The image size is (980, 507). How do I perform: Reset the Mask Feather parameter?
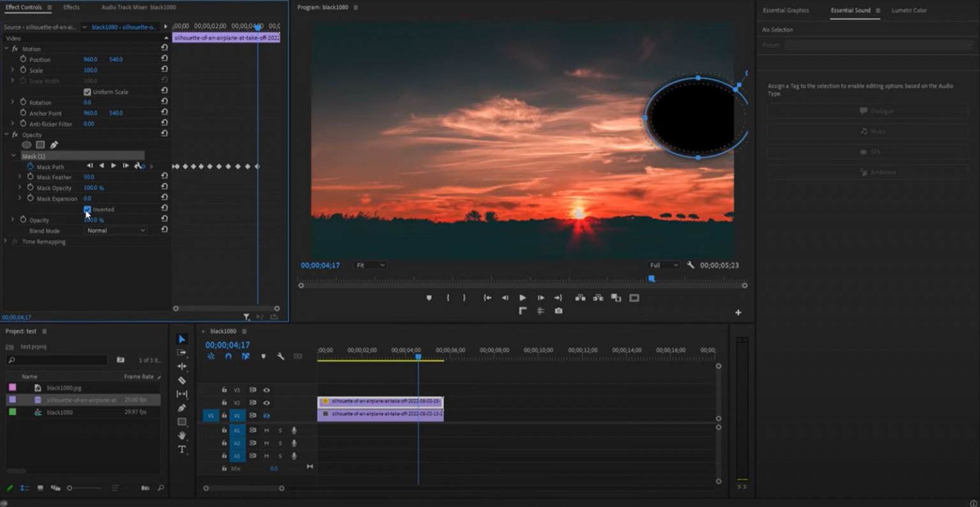(164, 176)
